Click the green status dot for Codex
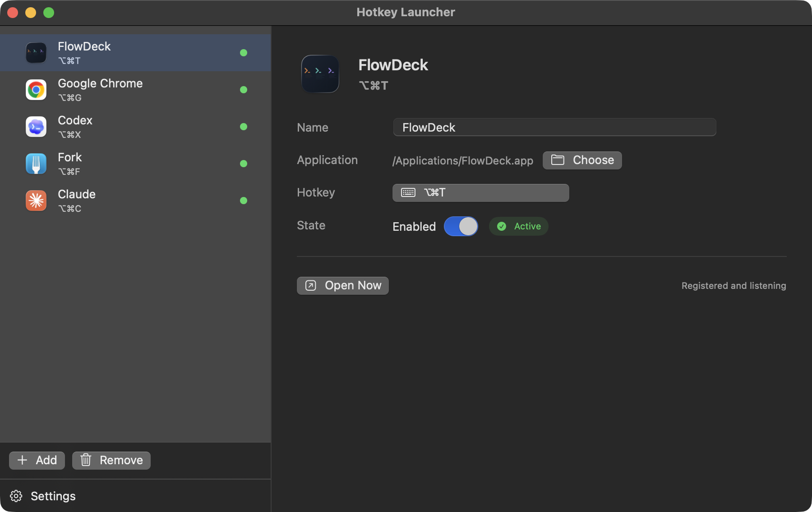The width and height of the screenshot is (812, 512). (x=244, y=127)
